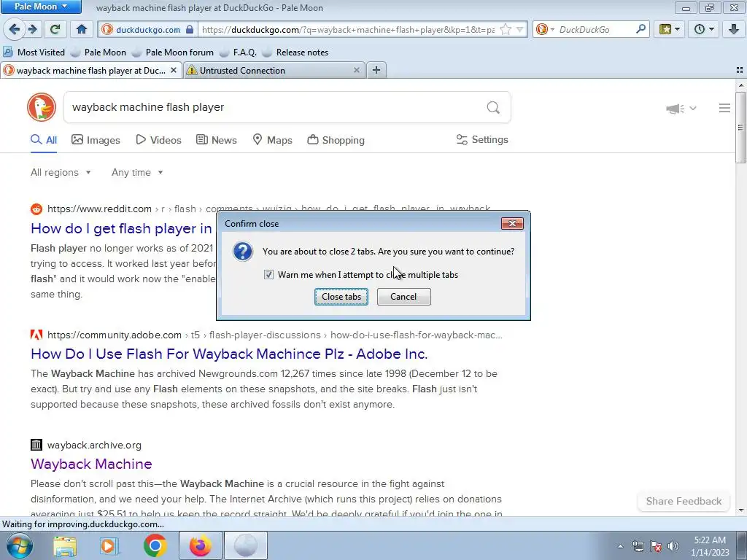Submit search with the magnifier in the page search box
This screenshot has width=747, height=560.
(493, 107)
